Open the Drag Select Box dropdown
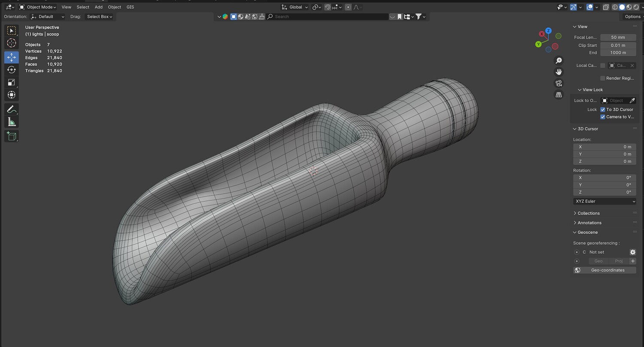 pos(99,16)
